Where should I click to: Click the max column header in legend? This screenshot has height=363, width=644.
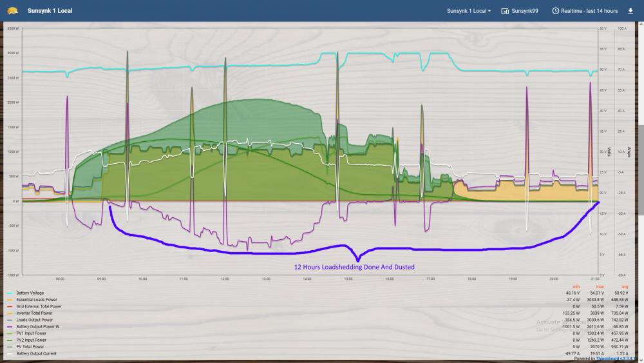pyautogui.click(x=600, y=286)
